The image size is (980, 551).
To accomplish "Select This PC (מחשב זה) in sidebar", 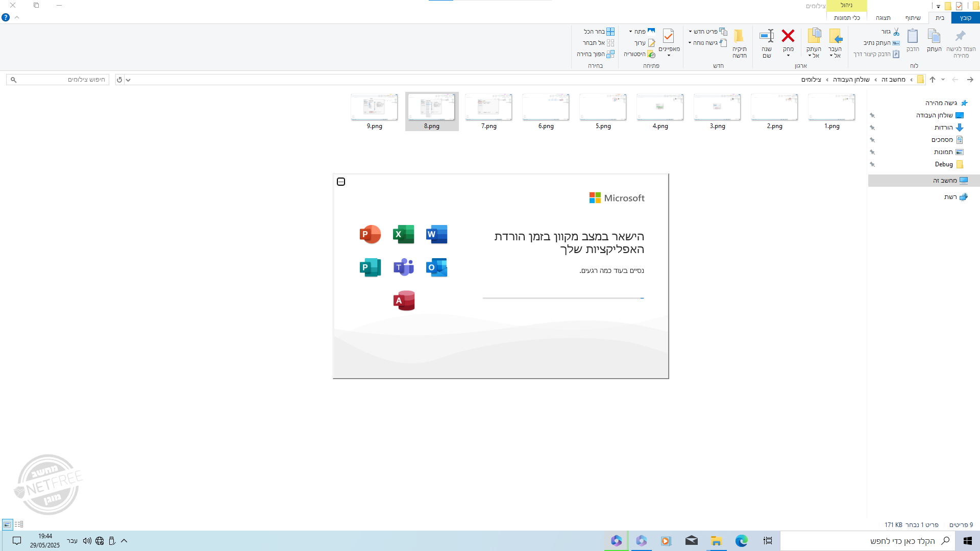I will [x=924, y=181].
